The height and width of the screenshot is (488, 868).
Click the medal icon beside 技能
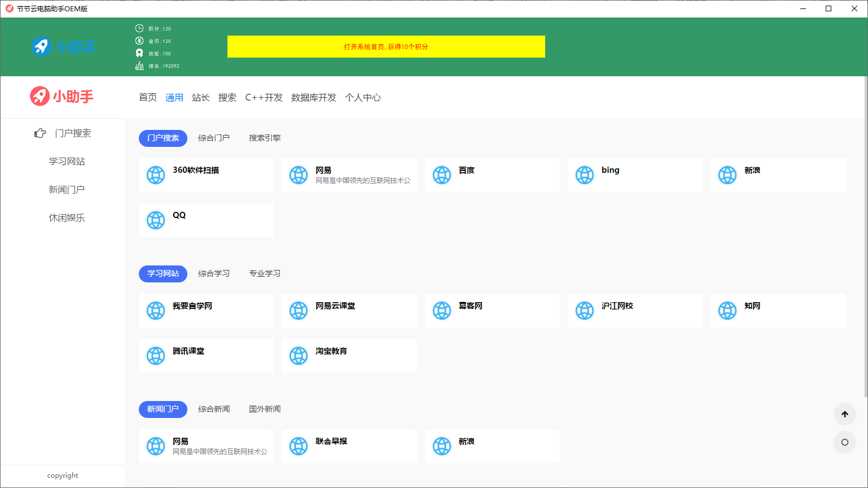click(x=139, y=53)
